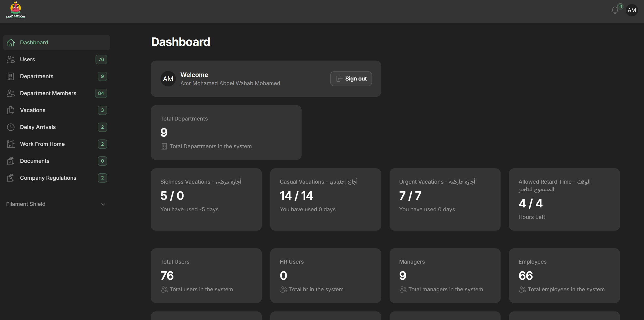Click the Casual Vacations stat card
644x320 pixels.
click(x=325, y=199)
